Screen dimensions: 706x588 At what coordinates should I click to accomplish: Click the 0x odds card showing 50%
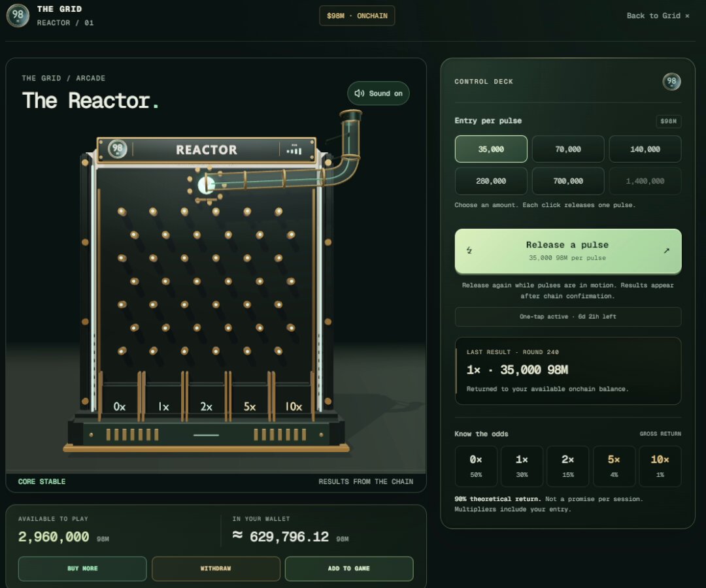[476, 466]
